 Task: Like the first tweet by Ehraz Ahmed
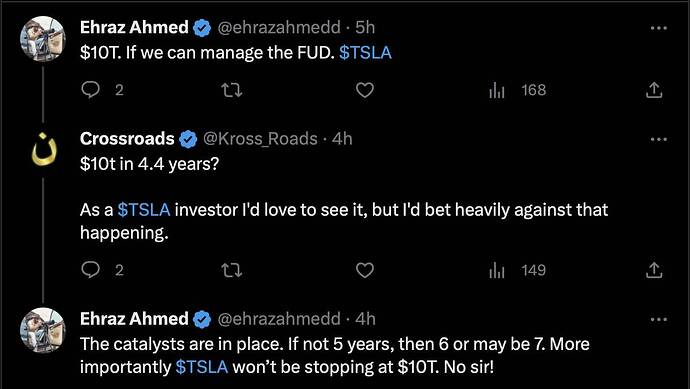coord(364,90)
